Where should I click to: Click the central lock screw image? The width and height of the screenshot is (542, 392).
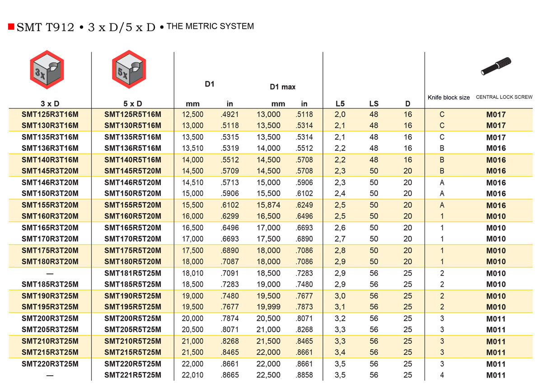[x=495, y=66]
